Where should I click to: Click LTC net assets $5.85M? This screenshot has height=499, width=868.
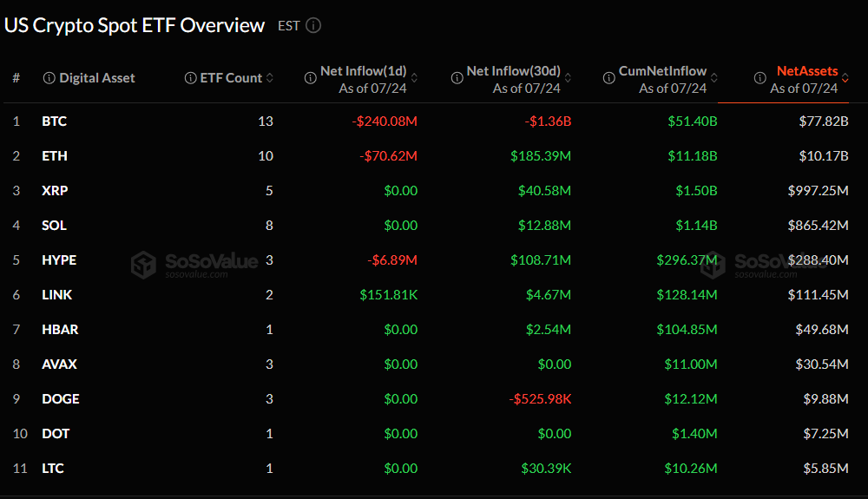(x=825, y=469)
